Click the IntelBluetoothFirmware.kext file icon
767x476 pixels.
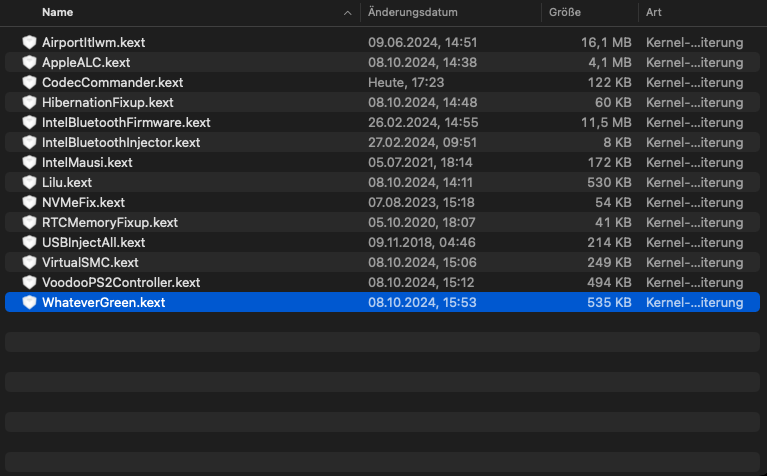(30, 123)
